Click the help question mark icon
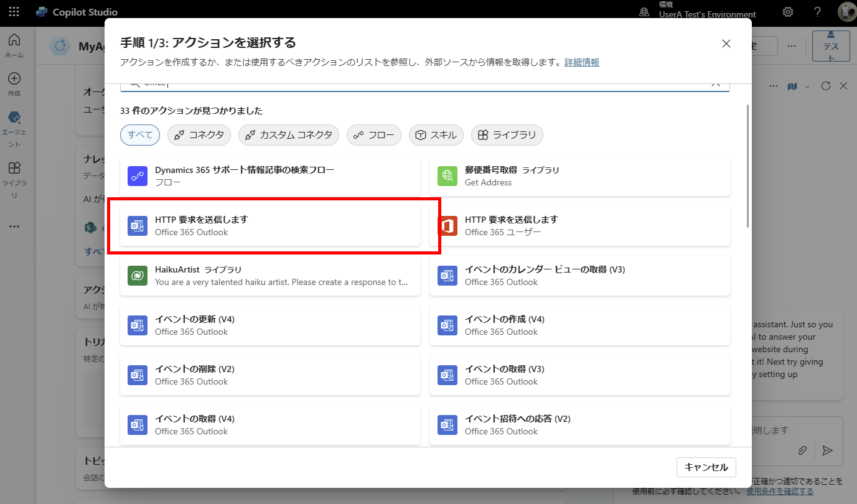 (818, 12)
